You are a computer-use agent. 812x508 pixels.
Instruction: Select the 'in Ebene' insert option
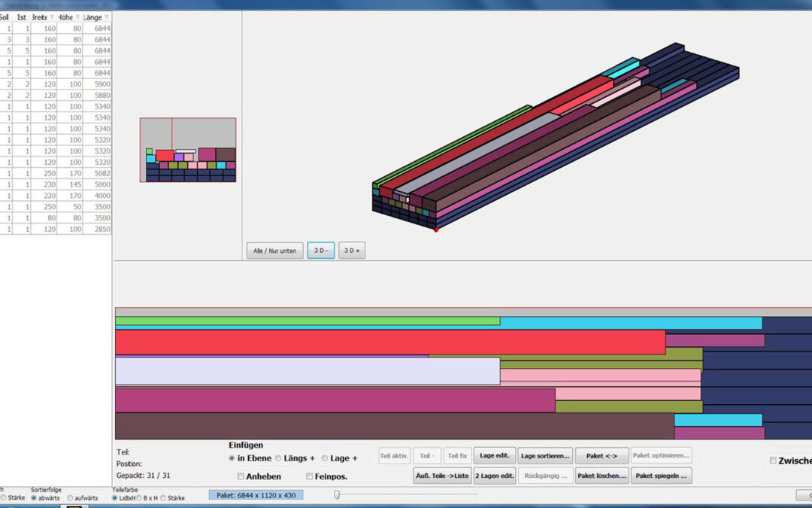point(232,458)
